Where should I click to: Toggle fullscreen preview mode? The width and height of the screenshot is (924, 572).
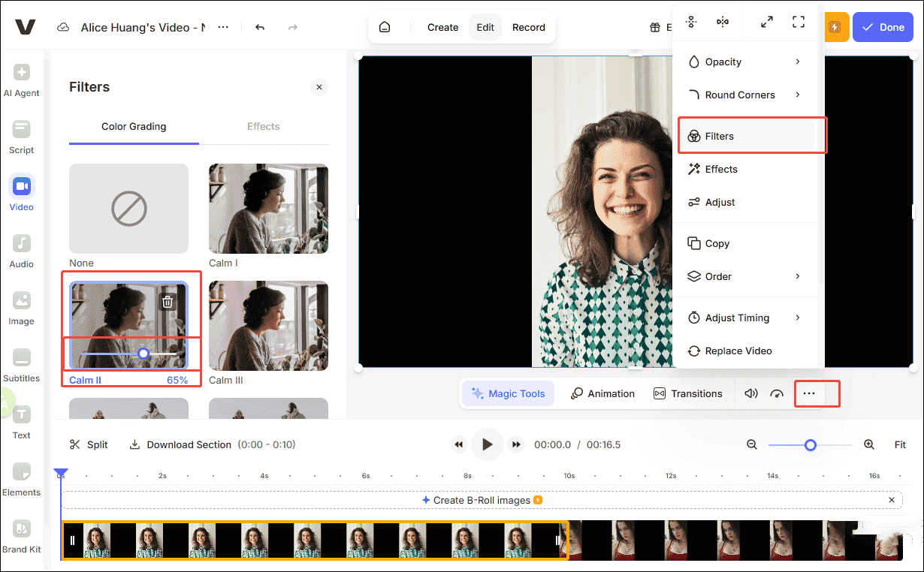point(798,22)
